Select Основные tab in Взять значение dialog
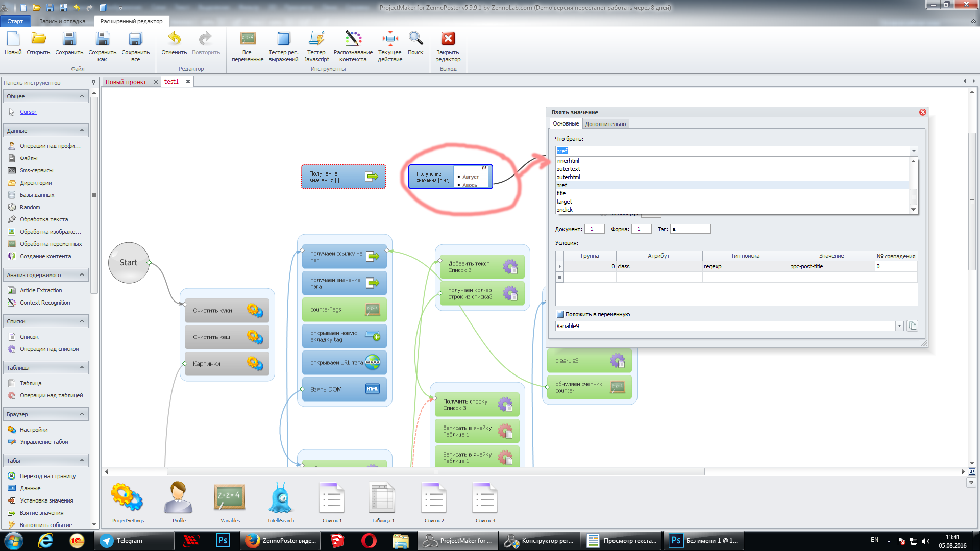This screenshot has width=980, height=551. [x=566, y=123]
